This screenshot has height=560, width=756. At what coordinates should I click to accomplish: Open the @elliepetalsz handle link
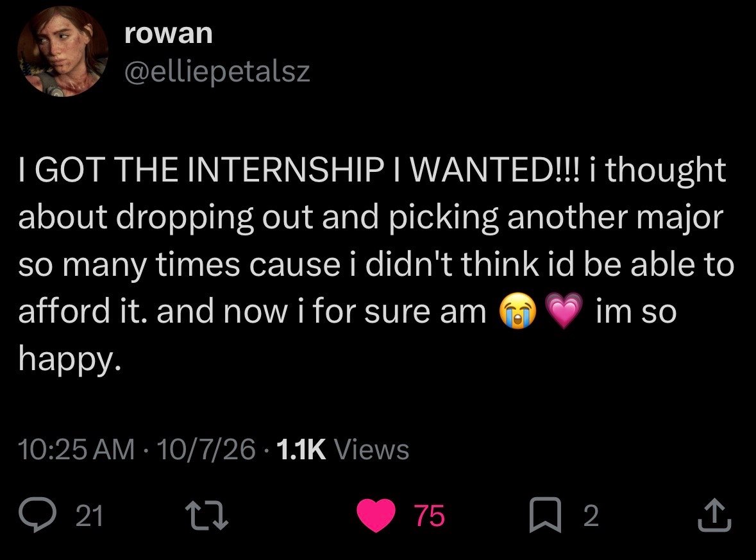pos(217,71)
